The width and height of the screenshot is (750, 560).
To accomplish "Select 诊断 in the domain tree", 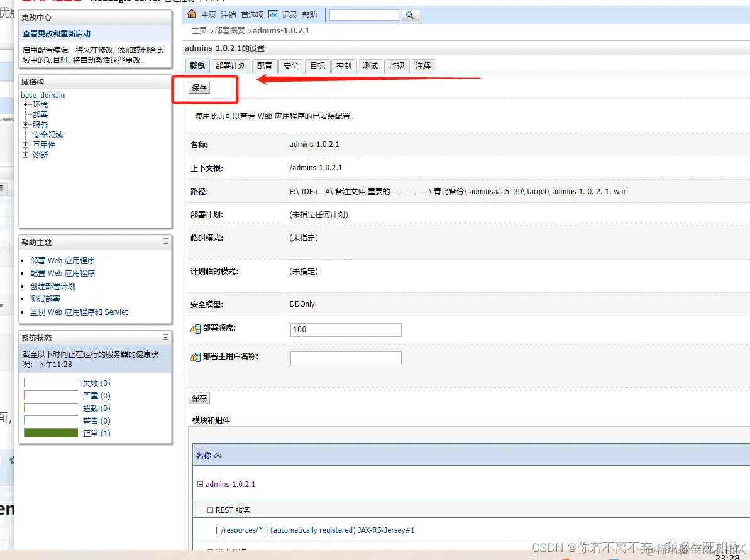I will click(40, 155).
